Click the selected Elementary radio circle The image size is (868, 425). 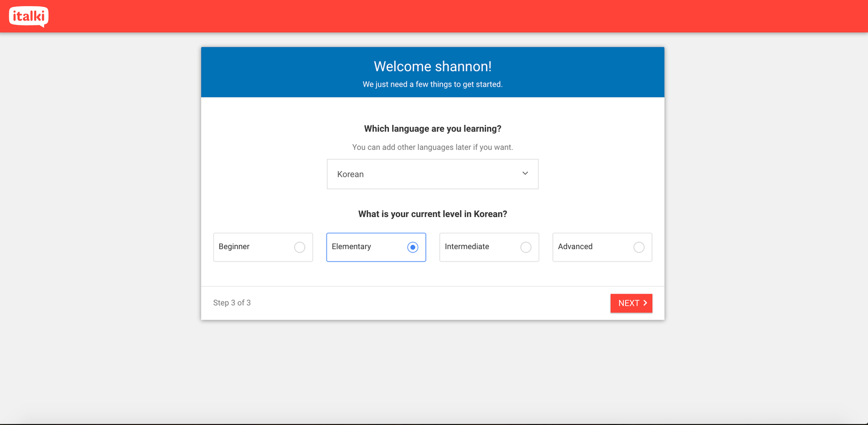click(x=413, y=248)
